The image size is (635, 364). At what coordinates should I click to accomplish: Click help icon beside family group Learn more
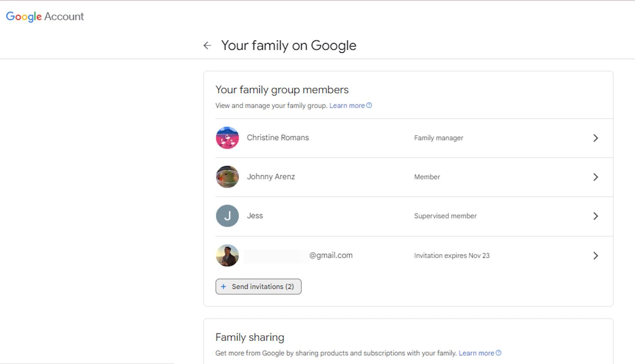coord(369,105)
